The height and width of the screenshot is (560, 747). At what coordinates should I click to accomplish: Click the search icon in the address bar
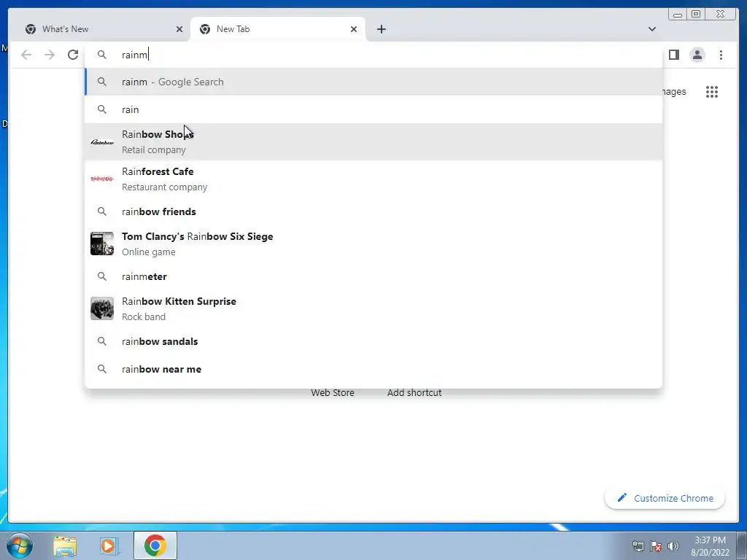click(x=102, y=55)
